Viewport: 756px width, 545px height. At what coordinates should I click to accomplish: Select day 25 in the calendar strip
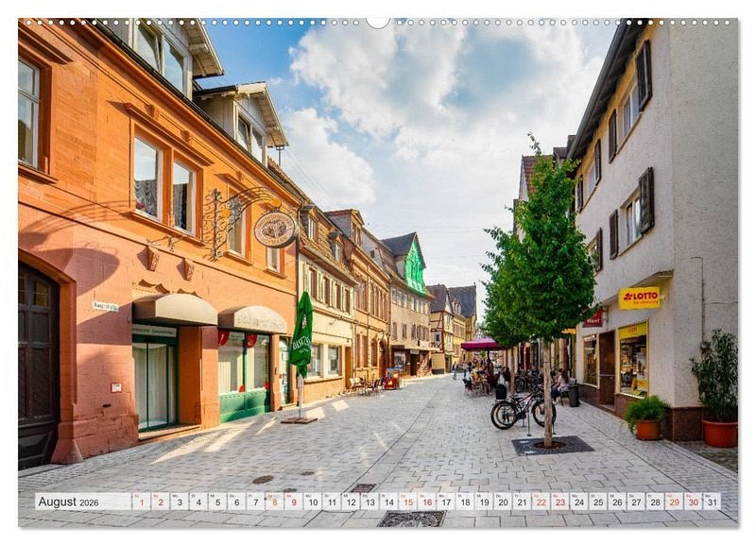coord(598,502)
